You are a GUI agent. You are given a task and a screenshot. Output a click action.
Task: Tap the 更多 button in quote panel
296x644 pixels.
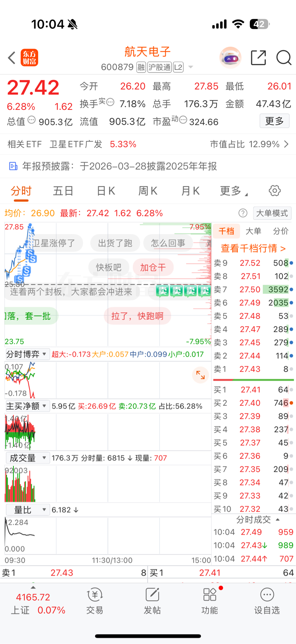274,121
